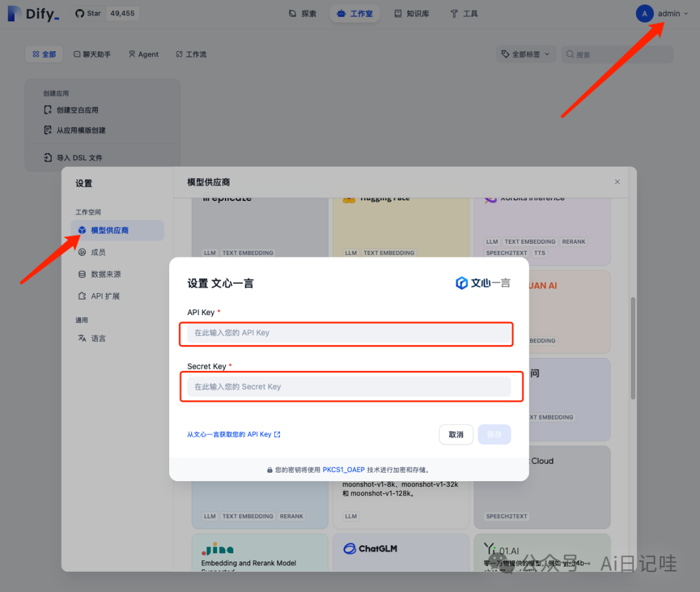This screenshot has height=592, width=700.
Task: Click the Dify logo
Action: 33,14
